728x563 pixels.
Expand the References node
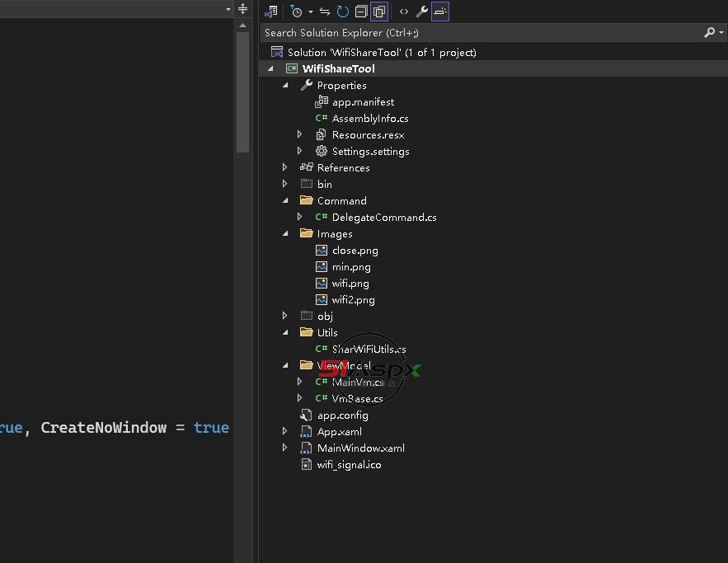pos(284,167)
